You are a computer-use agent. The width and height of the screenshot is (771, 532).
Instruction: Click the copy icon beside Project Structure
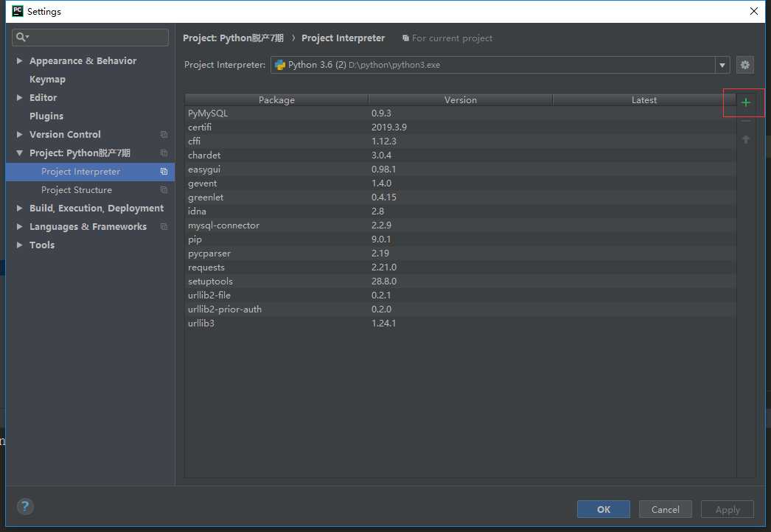pos(164,190)
